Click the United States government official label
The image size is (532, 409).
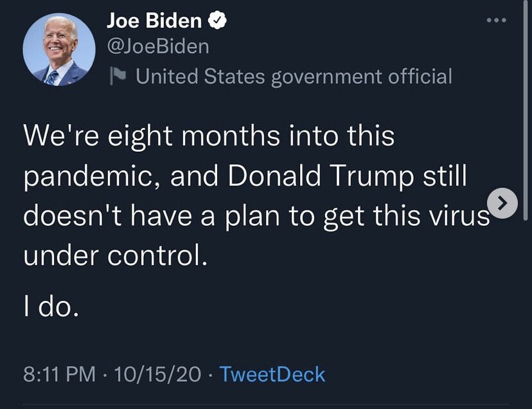point(294,77)
